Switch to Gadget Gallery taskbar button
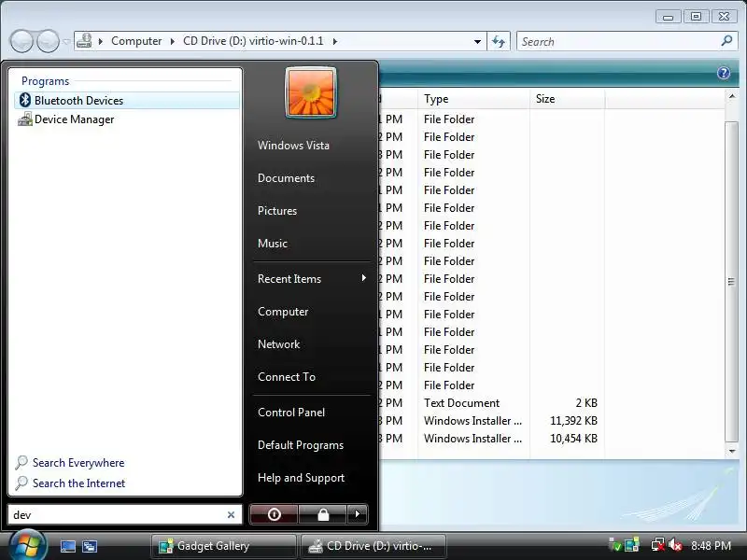 [x=224, y=546]
